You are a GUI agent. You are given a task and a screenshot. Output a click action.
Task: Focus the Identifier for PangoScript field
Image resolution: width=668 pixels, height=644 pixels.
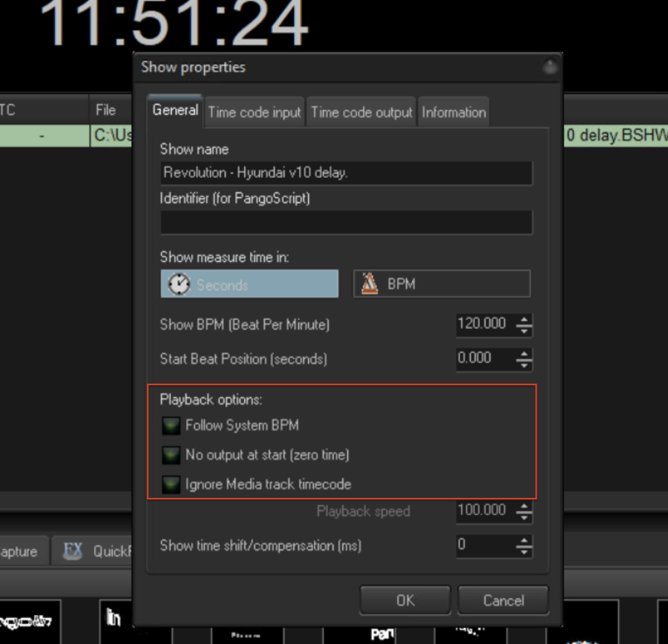click(346, 222)
